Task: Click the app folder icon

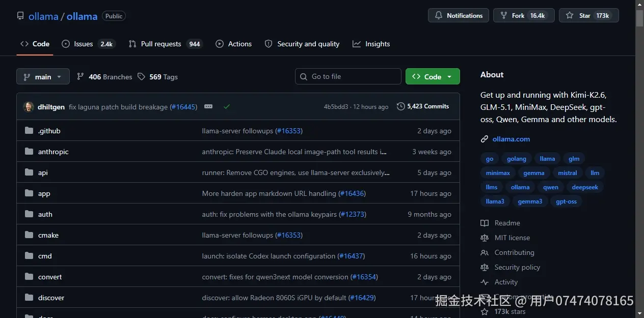Action: [29, 193]
